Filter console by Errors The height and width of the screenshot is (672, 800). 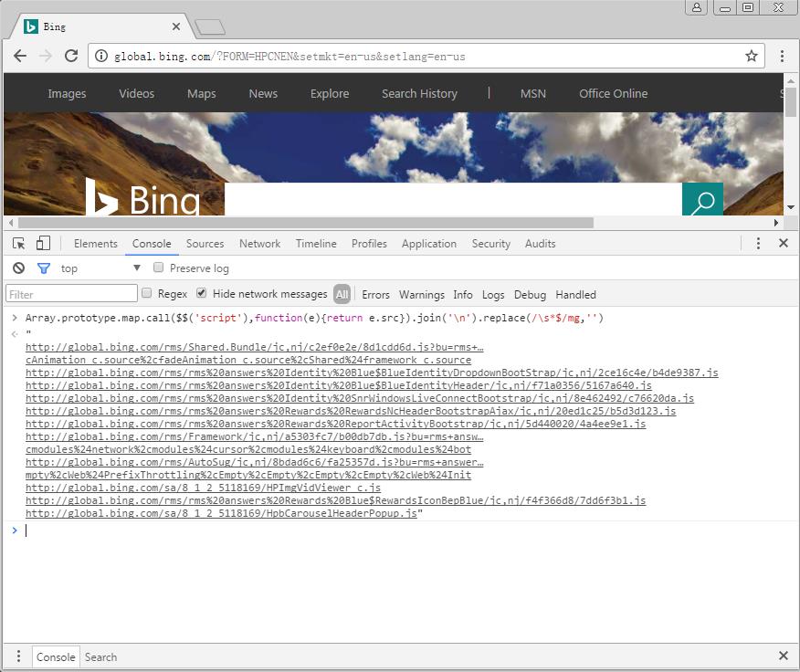pyautogui.click(x=375, y=294)
